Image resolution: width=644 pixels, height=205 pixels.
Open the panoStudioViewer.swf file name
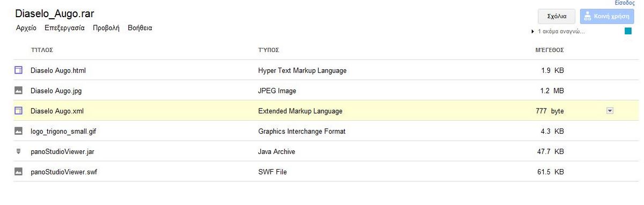click(x=64, y=172)
